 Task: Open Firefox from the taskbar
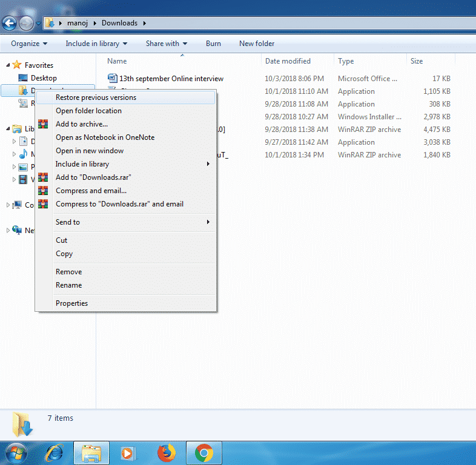point(167,453)
